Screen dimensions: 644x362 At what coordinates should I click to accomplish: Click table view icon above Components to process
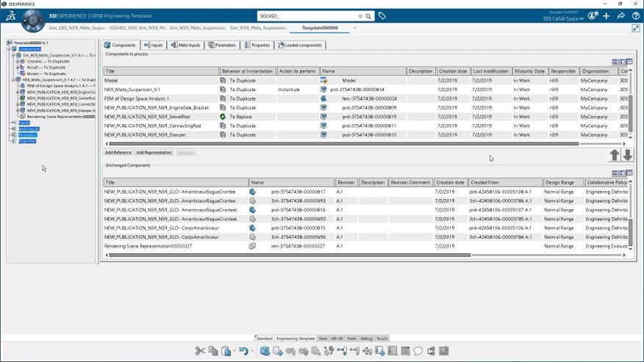tap(629, 62)
